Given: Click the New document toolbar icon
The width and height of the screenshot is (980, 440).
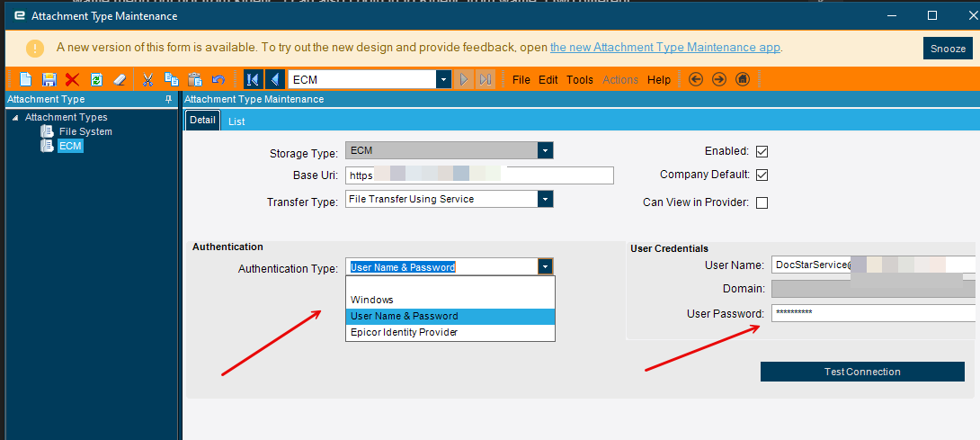Looking at the screenshot, I should [26, 79].
